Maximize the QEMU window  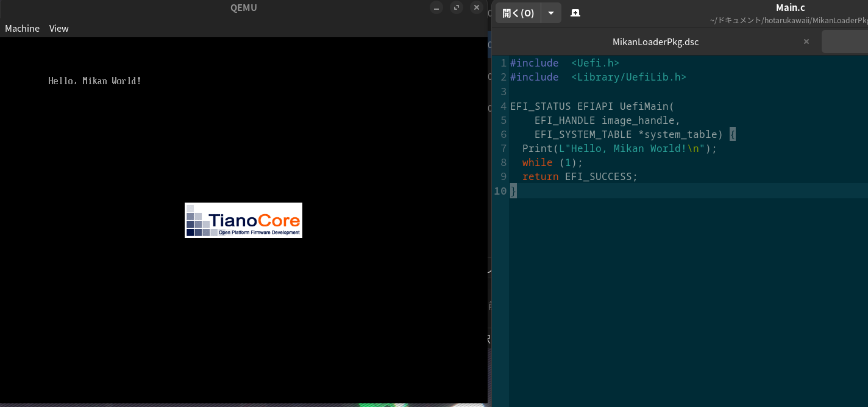click(457, 8)
